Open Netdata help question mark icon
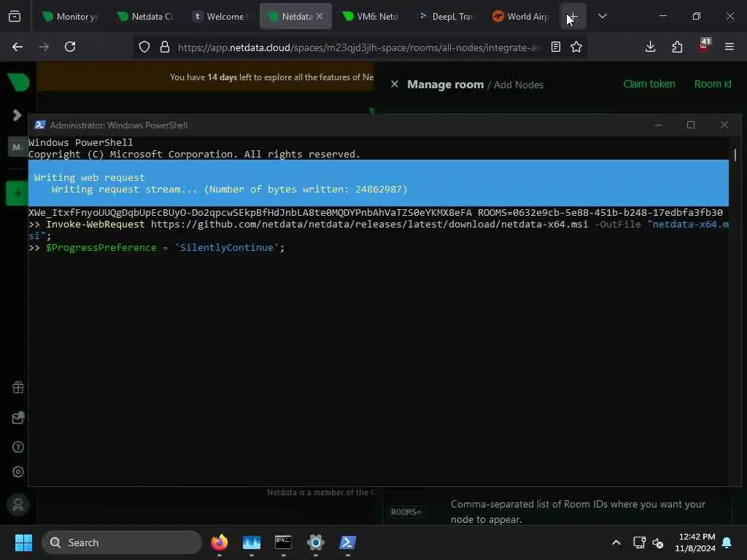This screenshot has height=560, width=747. (18, 447)
